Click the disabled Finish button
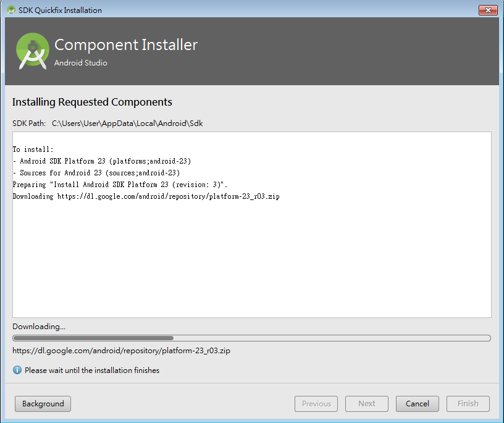504x423 pixels. (468, 404)
